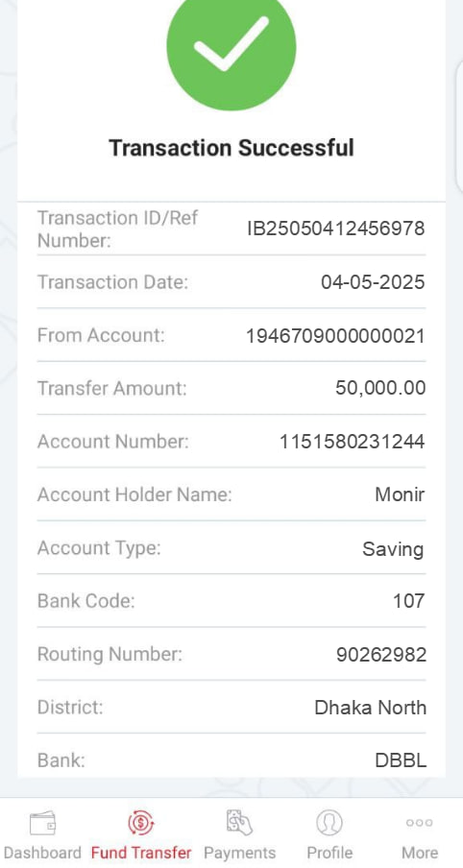The height and width of the screenshot is (868, 463).
Task: Tap the Fund Transfer dollar icon
Action: pyautogui.click(x=140, y=823)
